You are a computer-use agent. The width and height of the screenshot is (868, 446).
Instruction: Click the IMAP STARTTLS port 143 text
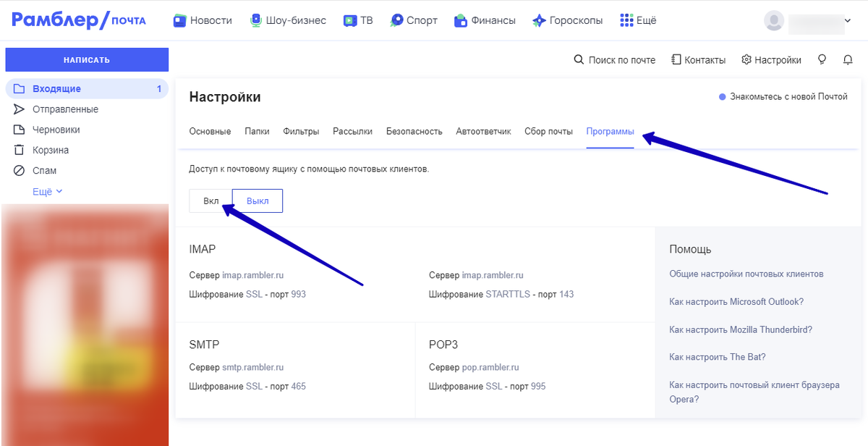click(501, 295)
